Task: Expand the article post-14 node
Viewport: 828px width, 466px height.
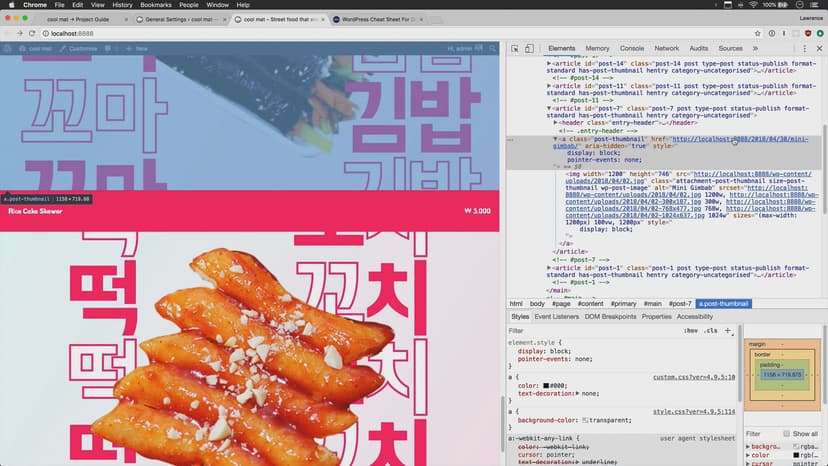Action: [x=549, y=63]
